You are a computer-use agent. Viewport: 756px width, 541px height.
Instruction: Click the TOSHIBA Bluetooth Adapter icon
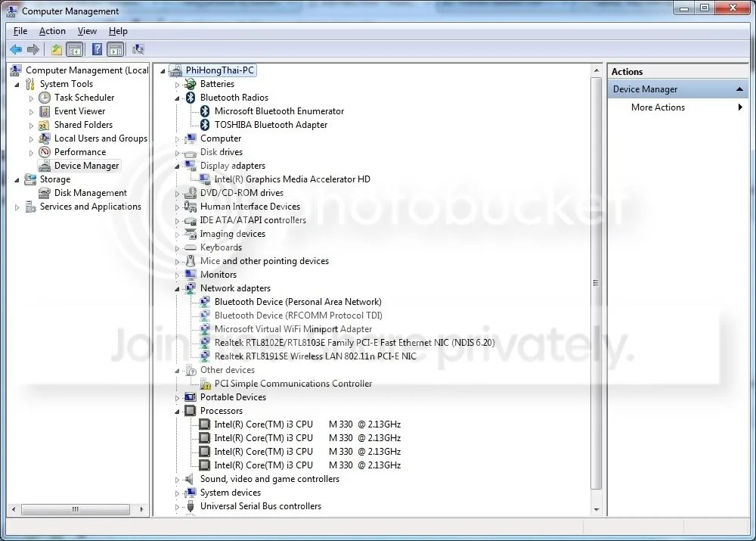pyautogui.click(x=205, y=125)
